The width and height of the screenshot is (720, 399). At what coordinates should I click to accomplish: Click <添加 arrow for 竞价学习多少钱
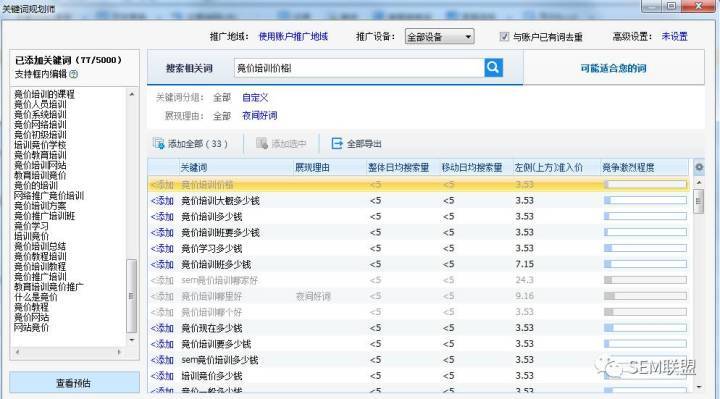pyautogui.click(x=162, y=248)
